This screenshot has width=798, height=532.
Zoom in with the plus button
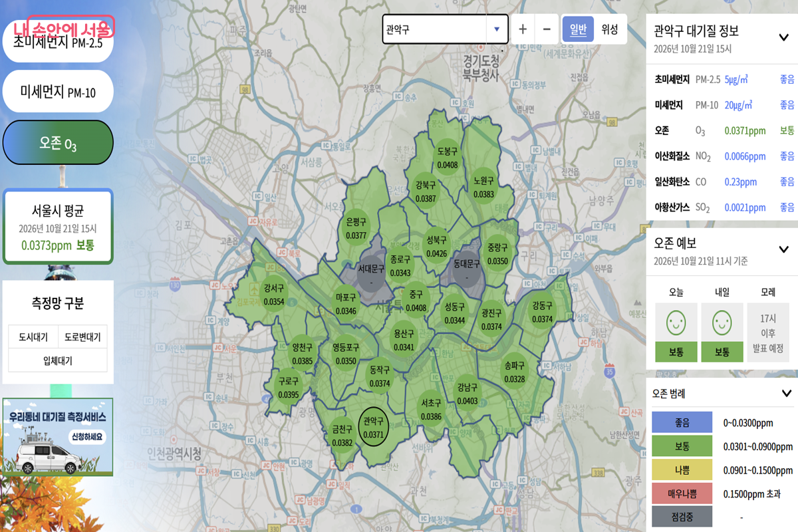click(523, 29)
